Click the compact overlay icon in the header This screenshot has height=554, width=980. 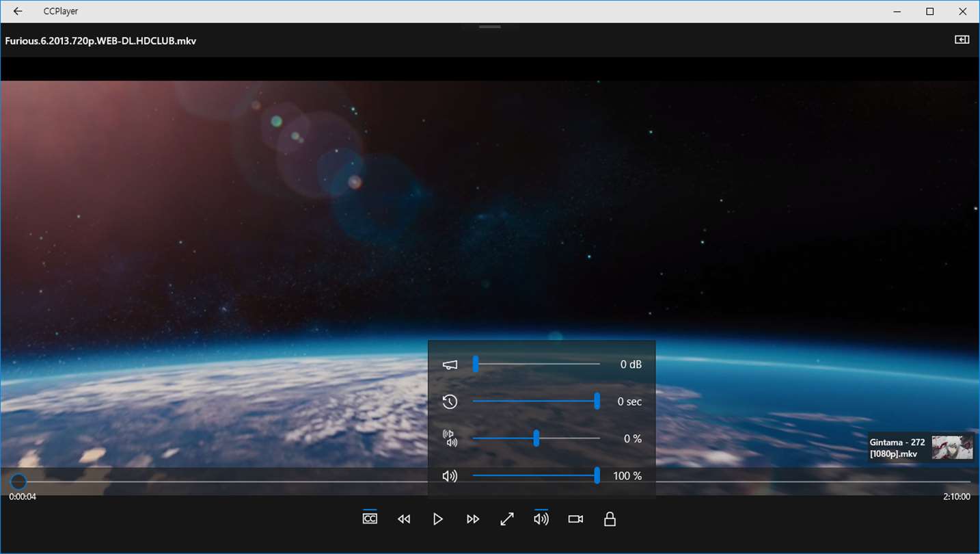pos(962,40)
